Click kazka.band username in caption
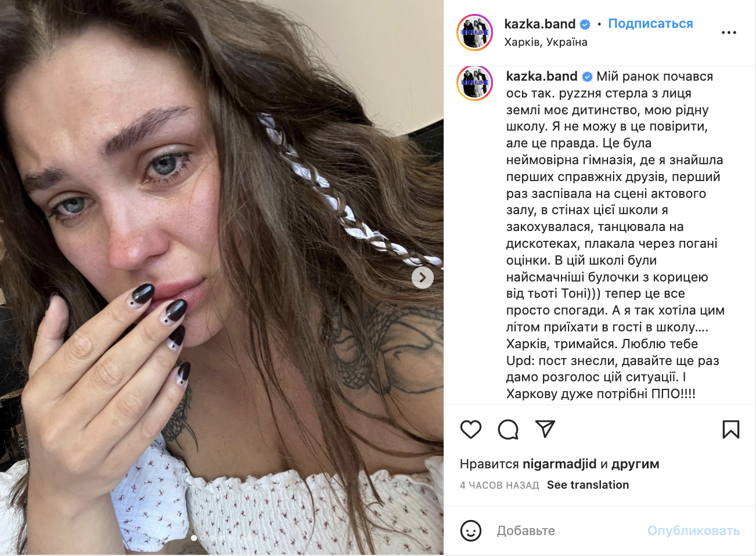Screen dimensions: 756x556 tap(542, 77)
